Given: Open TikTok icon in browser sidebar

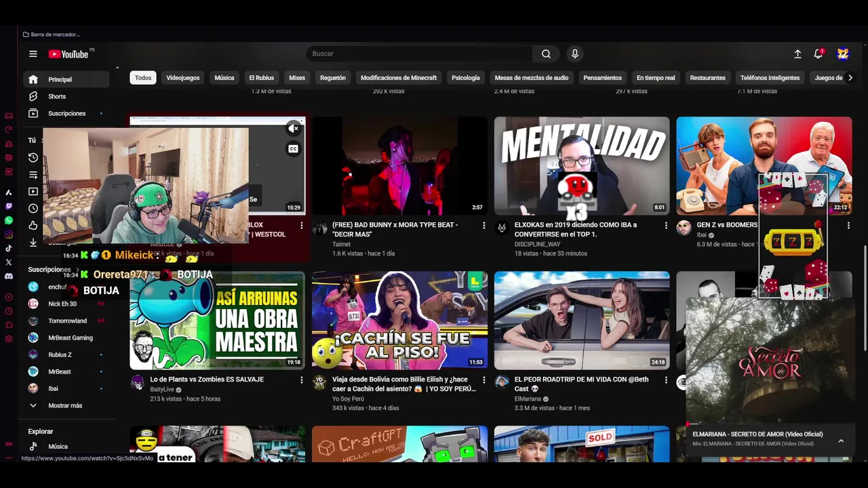Looking at the screenshot, I should click(x=8, y=248).
